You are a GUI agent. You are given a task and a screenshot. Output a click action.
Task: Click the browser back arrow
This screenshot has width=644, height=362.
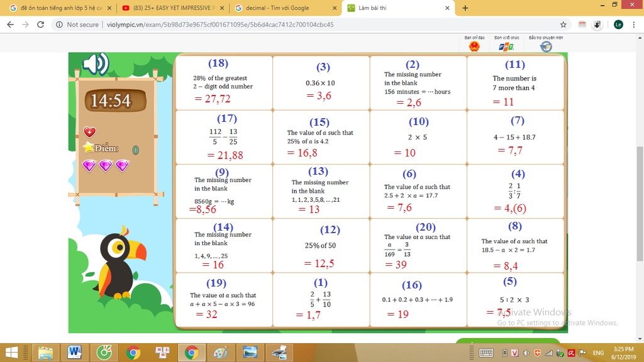click(10, 25)
